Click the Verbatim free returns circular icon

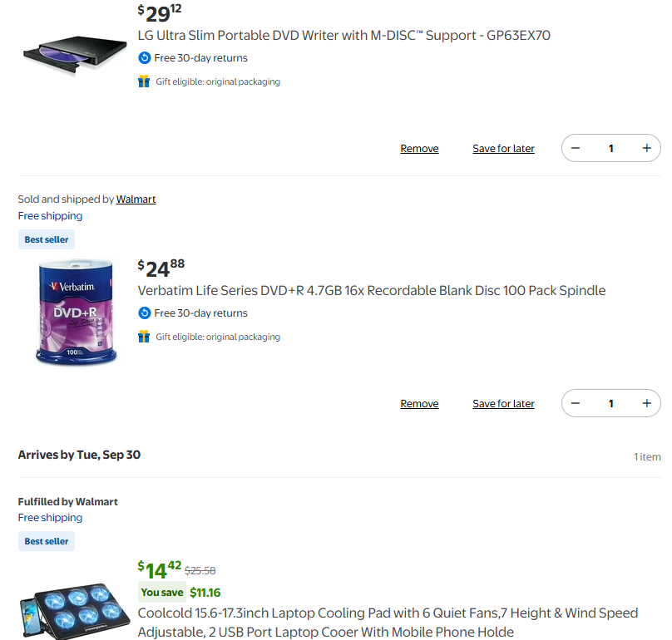(144, 313)
